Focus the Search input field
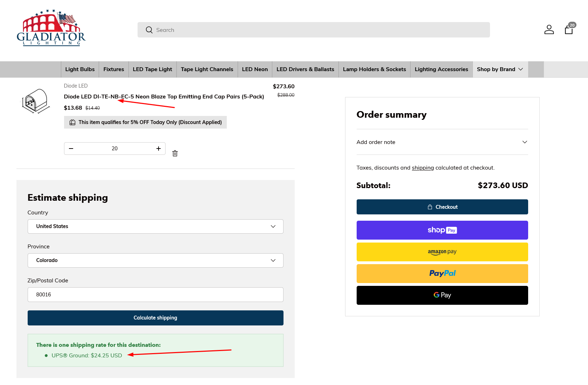Screen dimensions: 588x385 (314, 30)
